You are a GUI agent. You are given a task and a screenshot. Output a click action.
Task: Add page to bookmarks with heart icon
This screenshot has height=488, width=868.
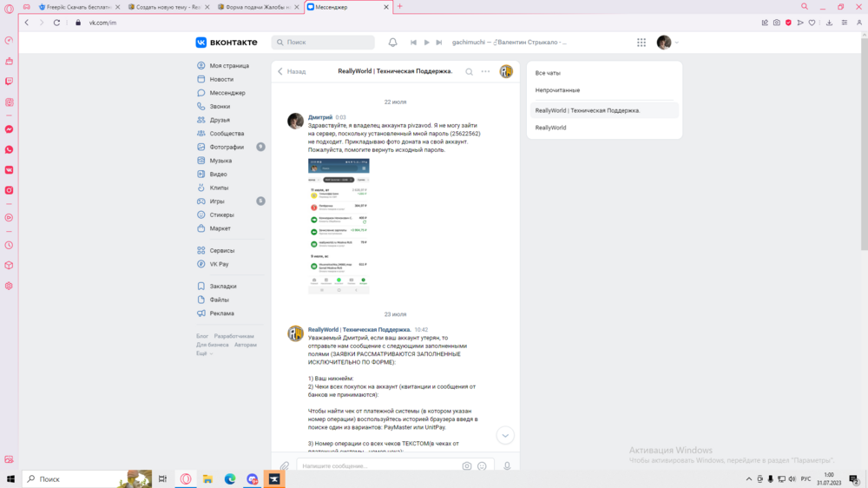pyautogui.click(x=812, y=23)
